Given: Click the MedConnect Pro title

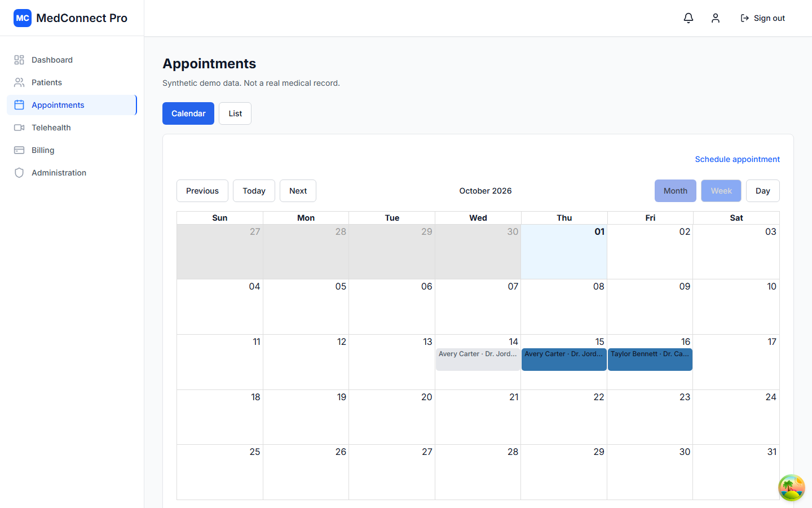Looking at the screenshot, I should click(82, 18).
